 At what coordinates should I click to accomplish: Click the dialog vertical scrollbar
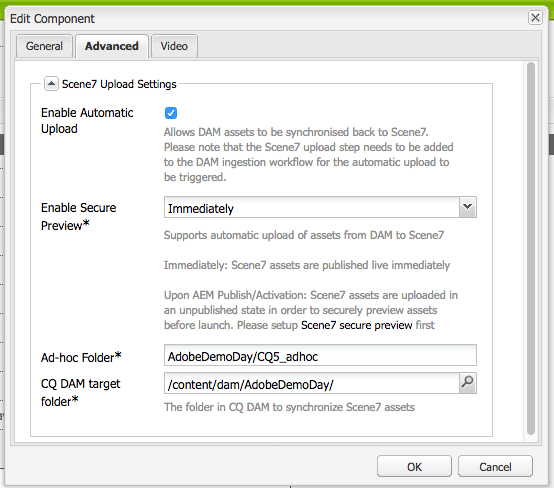[x=531, y=248]
